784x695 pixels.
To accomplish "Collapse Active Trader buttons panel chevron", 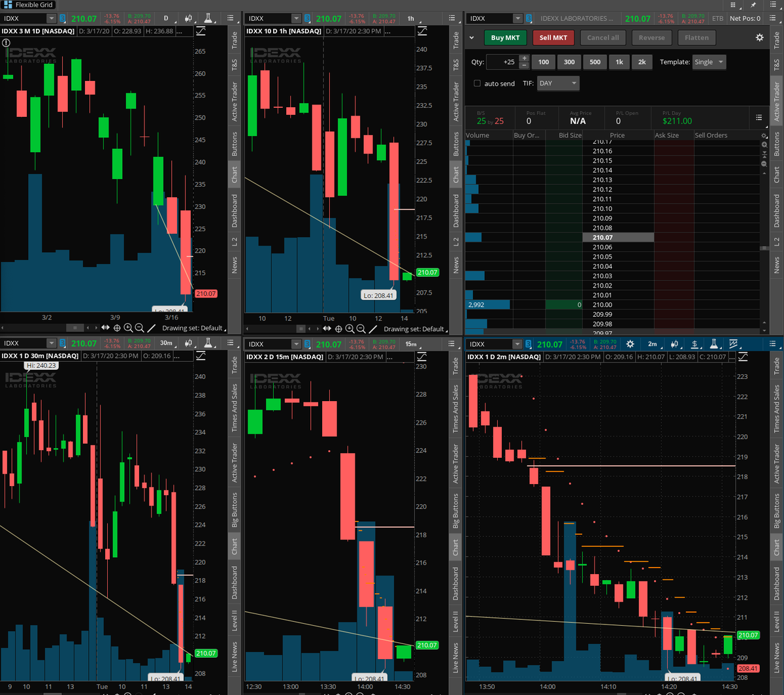I will (x=470, y=38).
